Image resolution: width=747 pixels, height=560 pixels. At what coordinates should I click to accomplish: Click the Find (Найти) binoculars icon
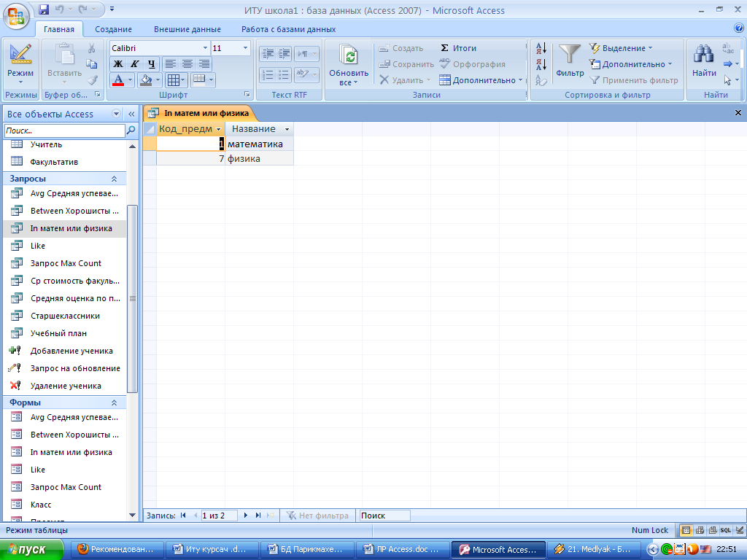(x=704, y=55)
